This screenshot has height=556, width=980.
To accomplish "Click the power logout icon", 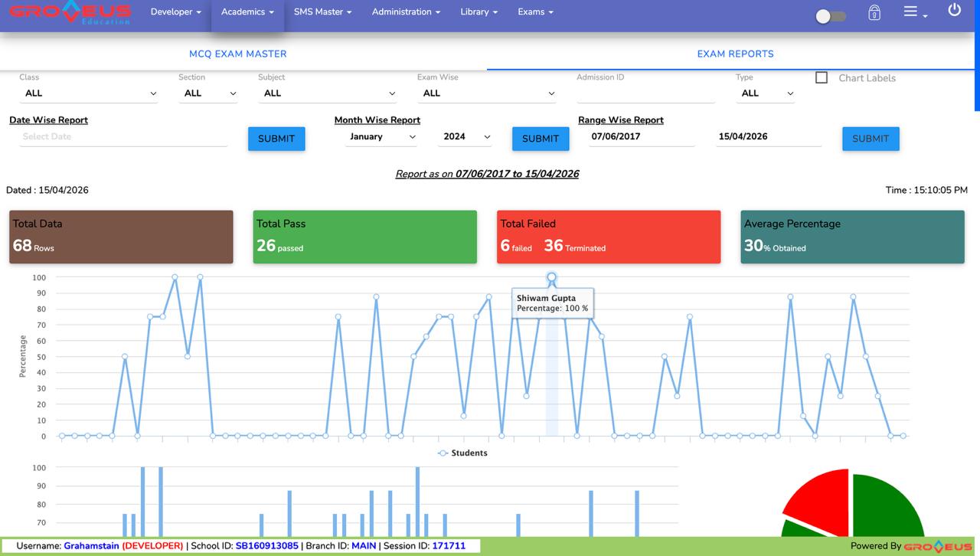I will pos(954,11).
